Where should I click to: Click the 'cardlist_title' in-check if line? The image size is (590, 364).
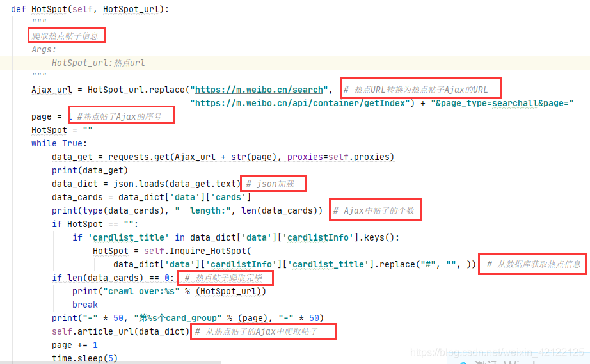tap(236, 237)
